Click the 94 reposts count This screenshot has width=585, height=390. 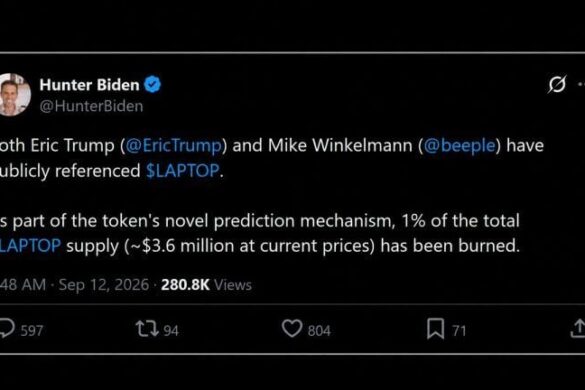click(171, 331)
